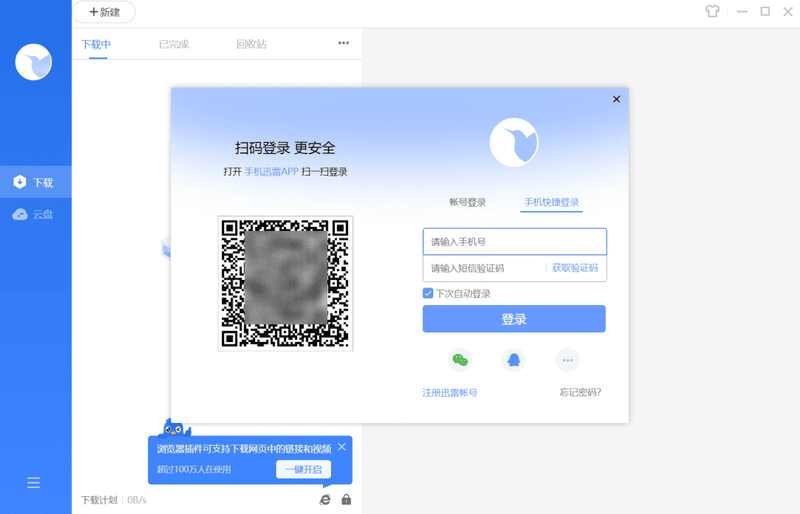The height and width of the screenshot is (514, 800).
Task: Click the Xunlei bird avatar in sidebar
Action: [34, 62]
